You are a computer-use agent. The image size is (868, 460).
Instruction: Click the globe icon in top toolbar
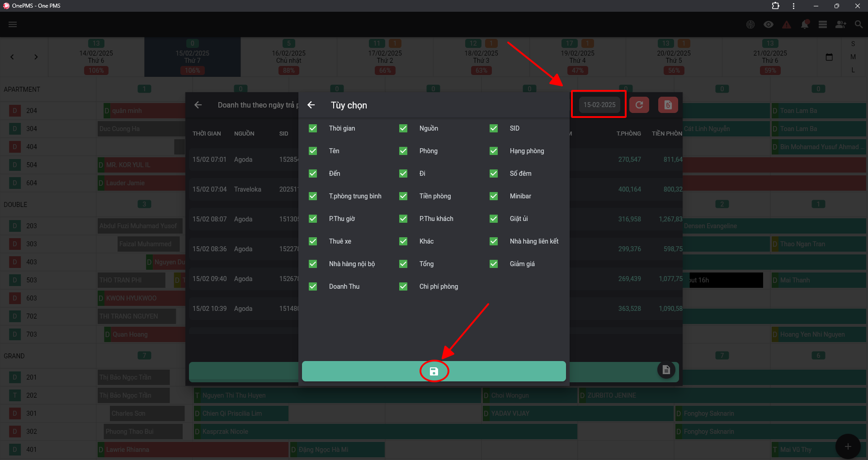point(750,24)
